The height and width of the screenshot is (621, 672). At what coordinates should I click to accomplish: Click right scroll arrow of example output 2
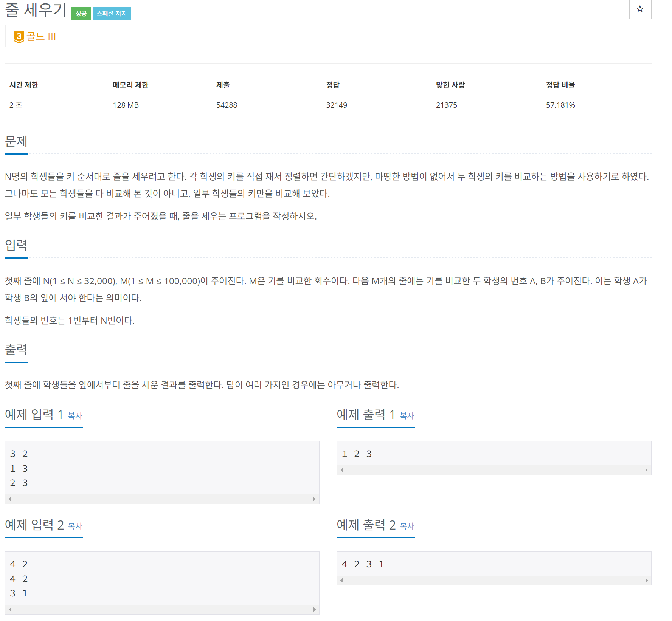647,580
